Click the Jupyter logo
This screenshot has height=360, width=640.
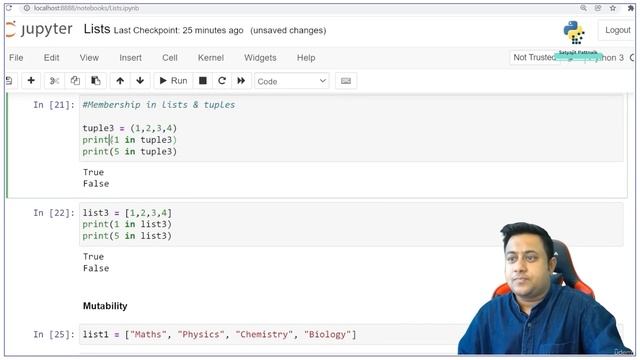pyautogui.click(x=40, y=29)
